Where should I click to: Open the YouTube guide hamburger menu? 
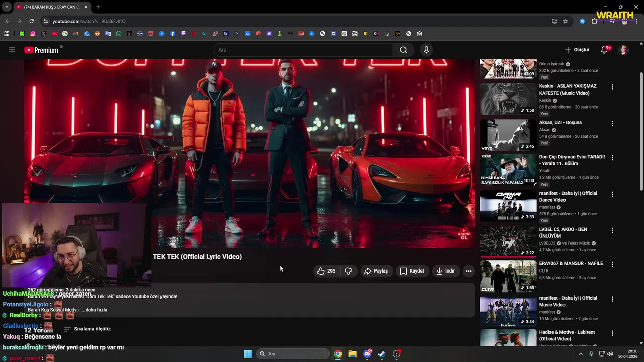pos(12,50)
